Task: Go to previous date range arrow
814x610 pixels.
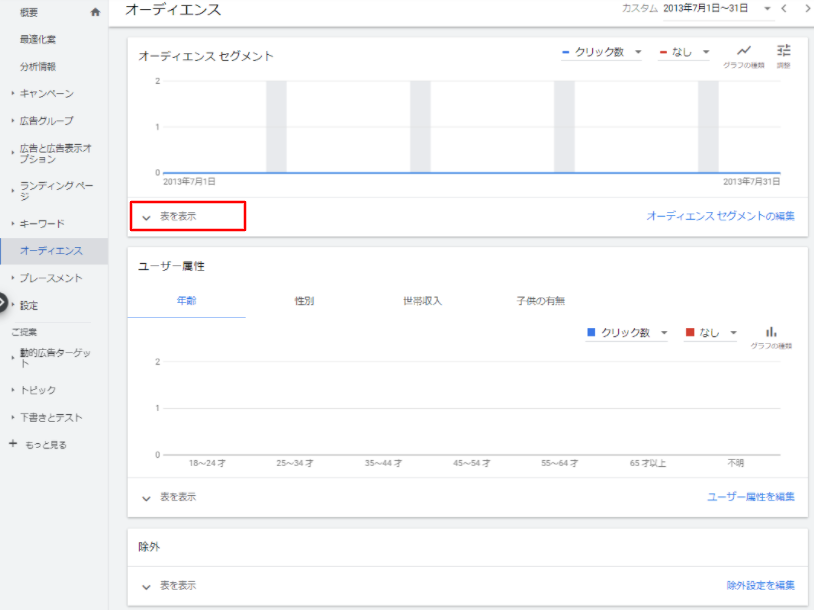Action: click(784, 9)
